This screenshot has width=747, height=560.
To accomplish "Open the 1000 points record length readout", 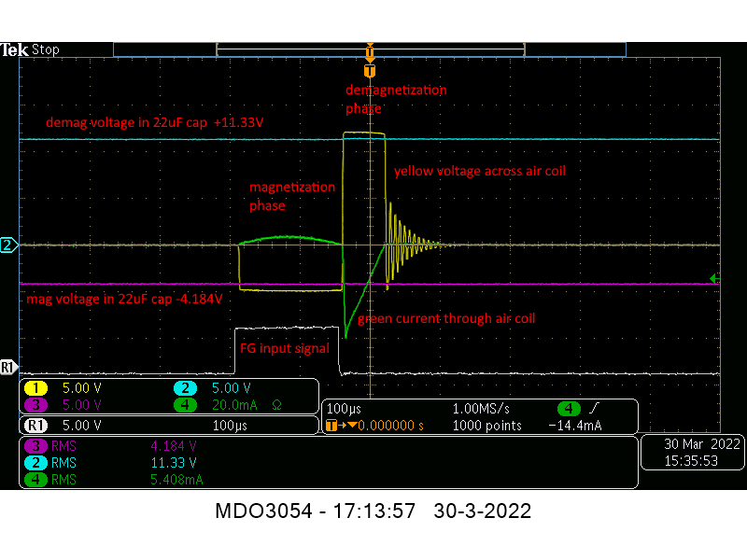I will click(483, 425).
